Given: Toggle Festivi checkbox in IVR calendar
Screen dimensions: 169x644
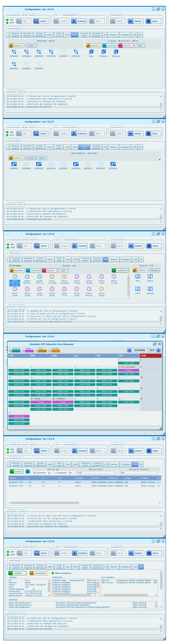Looking at the screenshot, I should [x=23, y=351].
